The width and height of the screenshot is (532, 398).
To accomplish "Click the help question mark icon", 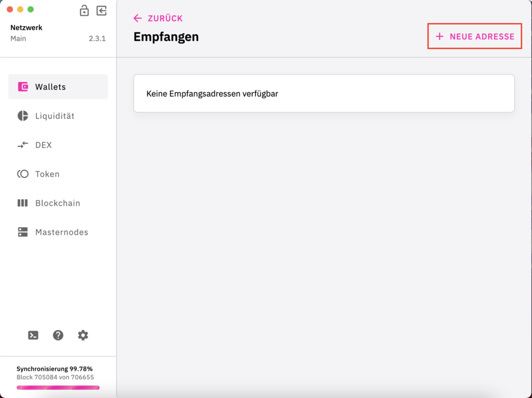I will 58,335.
